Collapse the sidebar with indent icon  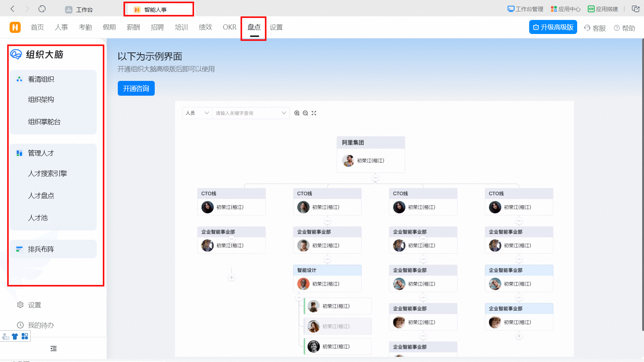[x=54, y=348]
